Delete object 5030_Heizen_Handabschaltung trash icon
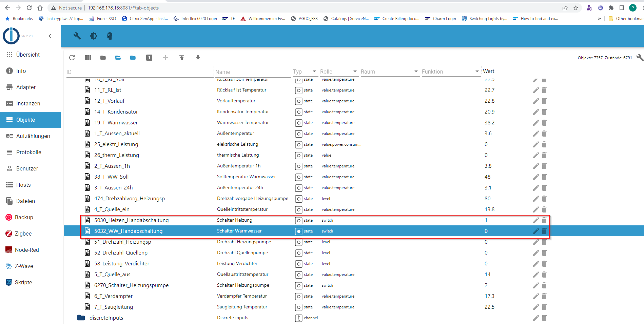 [x=544, y=220]
